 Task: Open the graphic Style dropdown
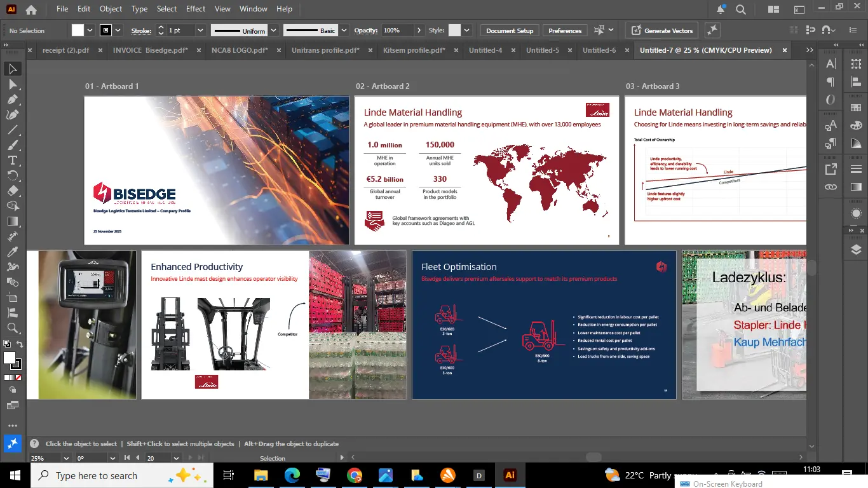click(467, 30)
